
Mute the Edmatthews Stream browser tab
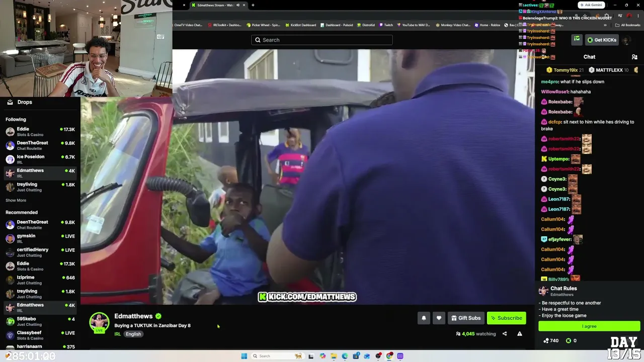[237, 5]
